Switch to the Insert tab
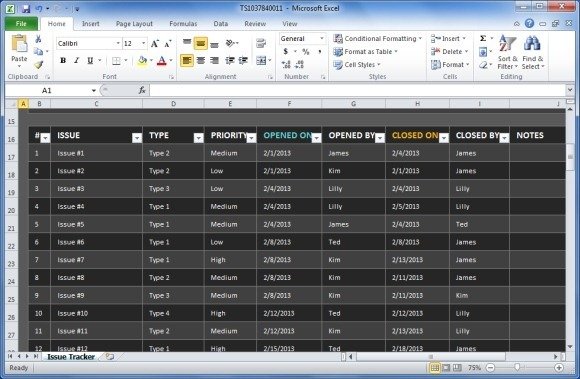The width and height of the screenshot is (580, 379). coord(91,24)
